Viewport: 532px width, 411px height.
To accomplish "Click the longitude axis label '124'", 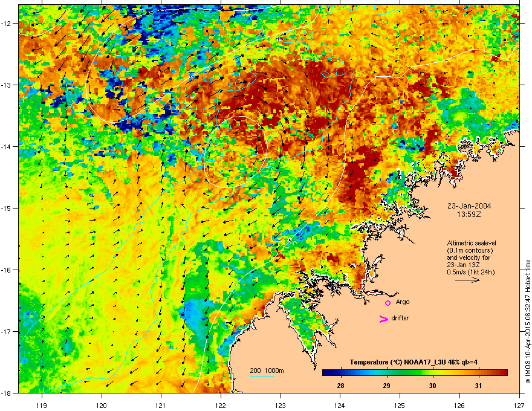I will (340, 405).
